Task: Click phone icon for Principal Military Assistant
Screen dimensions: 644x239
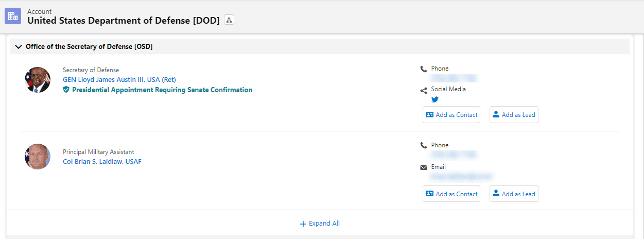Action: (424, 146)
